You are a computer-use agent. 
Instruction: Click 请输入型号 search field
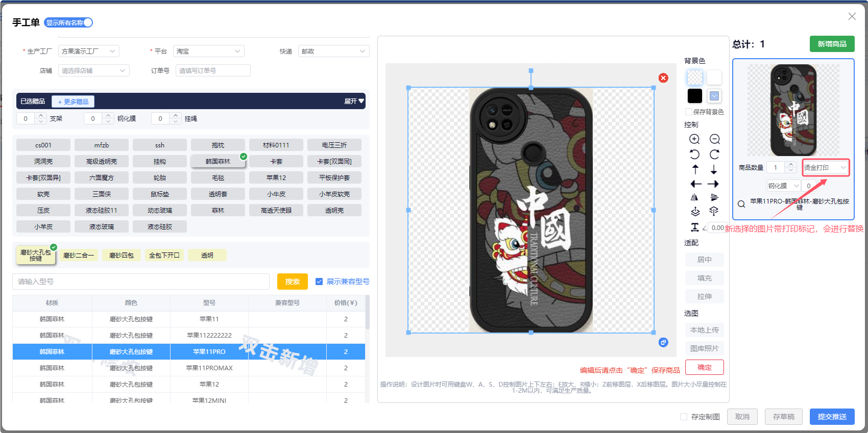(x=141, y=282)
